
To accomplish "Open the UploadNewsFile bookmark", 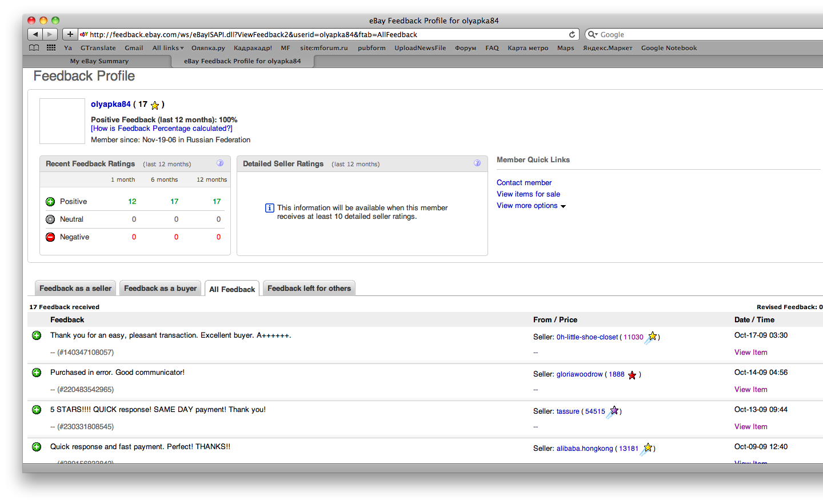I will pos(420,48).
